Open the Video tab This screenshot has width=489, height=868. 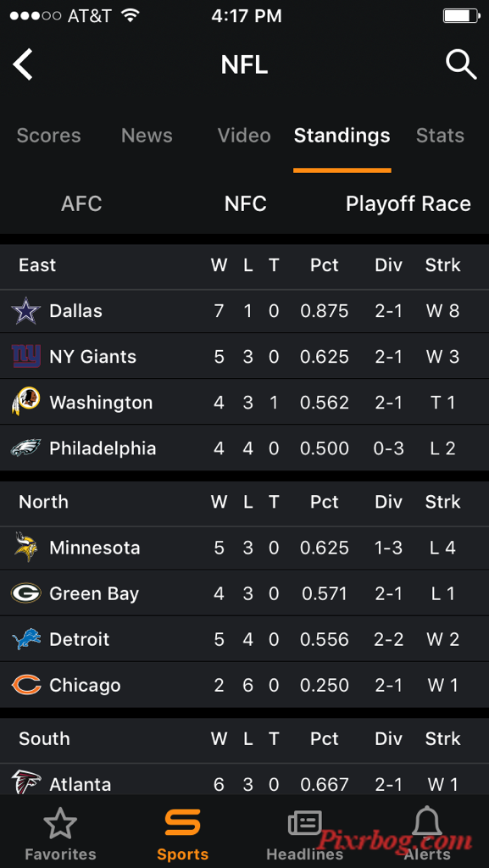(x=244, y=136)
